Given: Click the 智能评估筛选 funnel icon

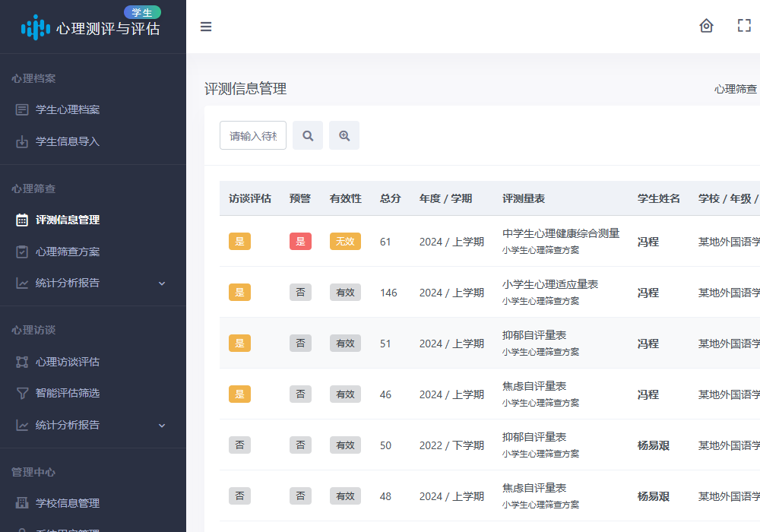Looking at the screenshot, I should point(22,393).
